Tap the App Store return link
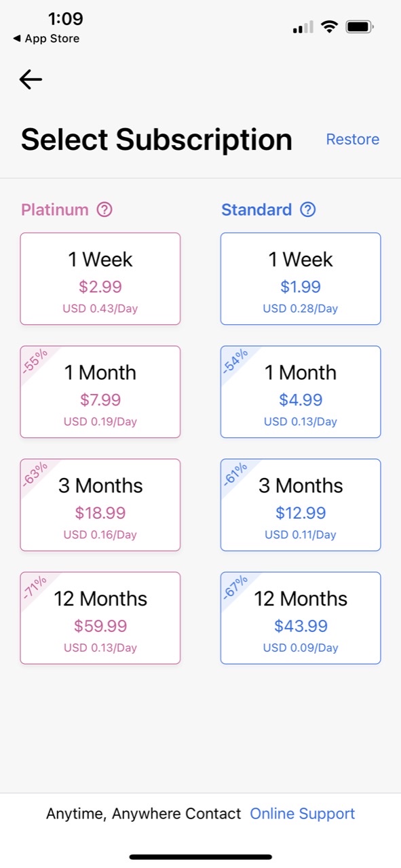The height and width of the screenshot is (868, 401). coord(45,39)
